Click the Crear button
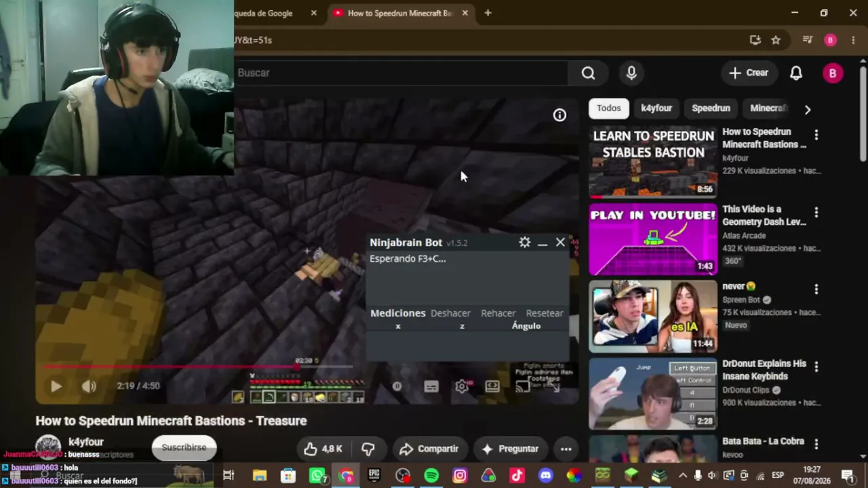This screenshot has height=488, width=868. coord(749,73)
